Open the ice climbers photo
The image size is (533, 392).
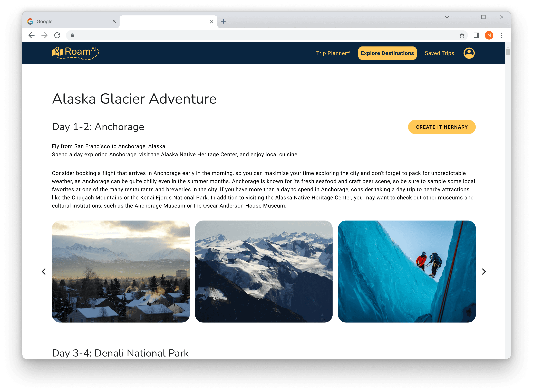(x=406, y=271)
